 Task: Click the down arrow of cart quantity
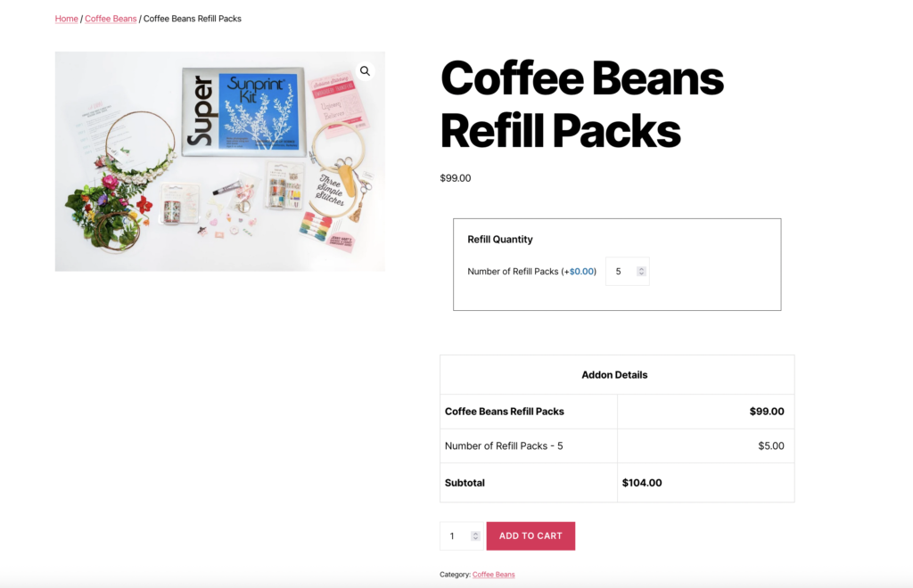[x=475, y=538]
